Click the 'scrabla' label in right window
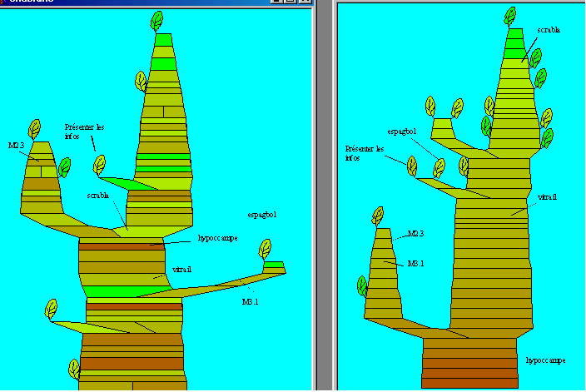 (549, 30)
